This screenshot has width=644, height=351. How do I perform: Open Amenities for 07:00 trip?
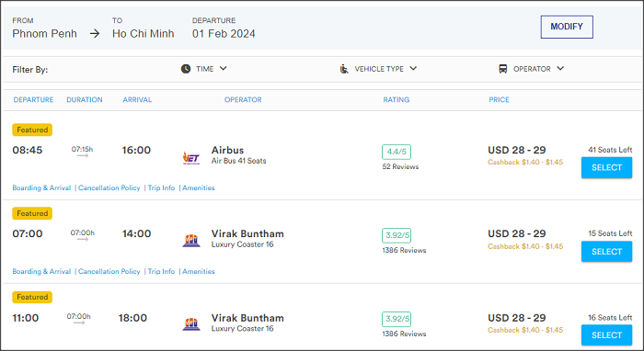tap(199, 271)
